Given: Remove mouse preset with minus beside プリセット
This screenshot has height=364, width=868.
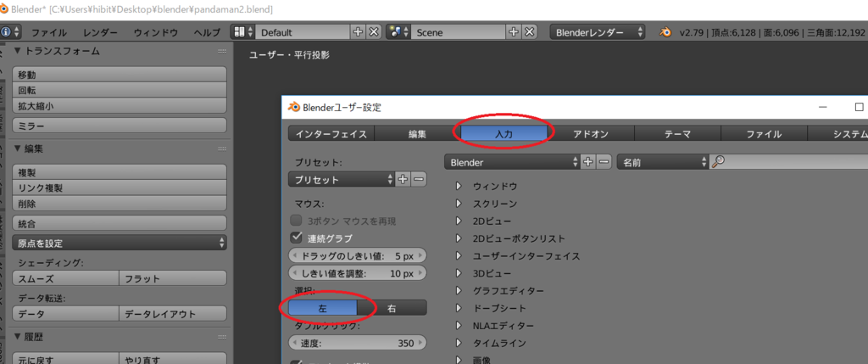Looking at the screenshot, I should pos(419,180).
